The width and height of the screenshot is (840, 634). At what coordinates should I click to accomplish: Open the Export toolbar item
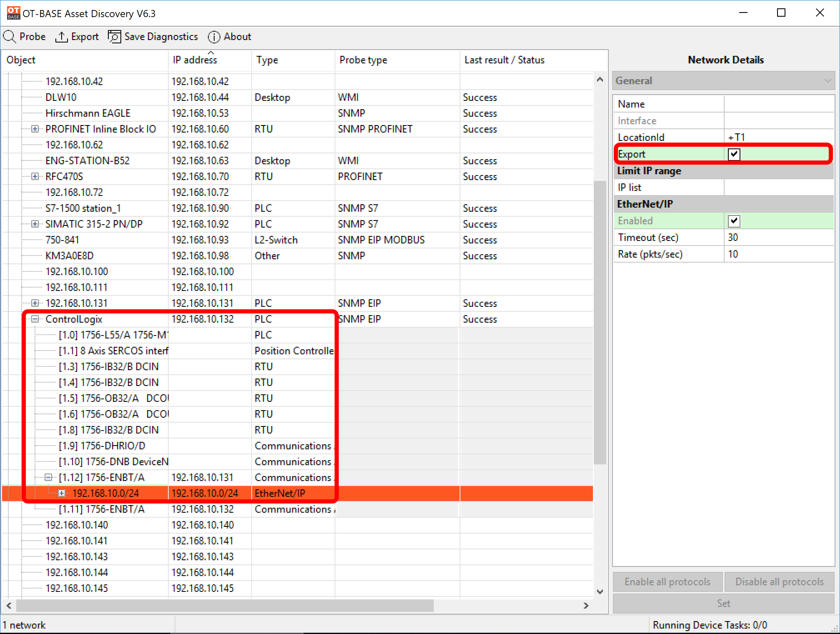pos(77,37)
